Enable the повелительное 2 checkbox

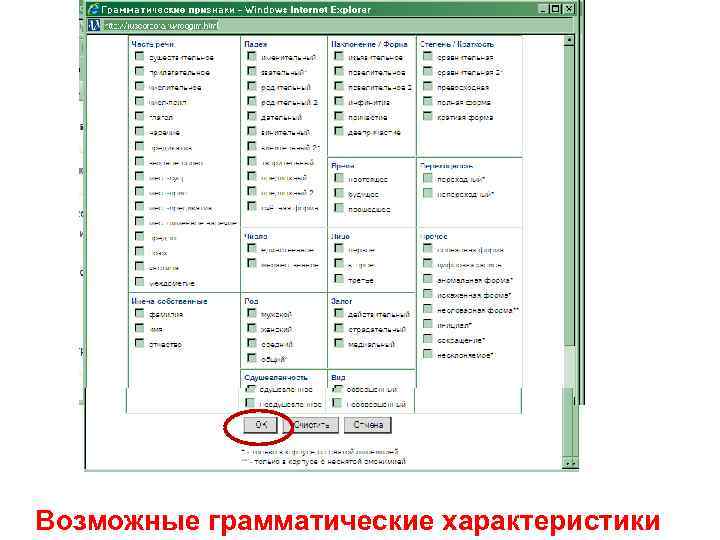[339, 86]
